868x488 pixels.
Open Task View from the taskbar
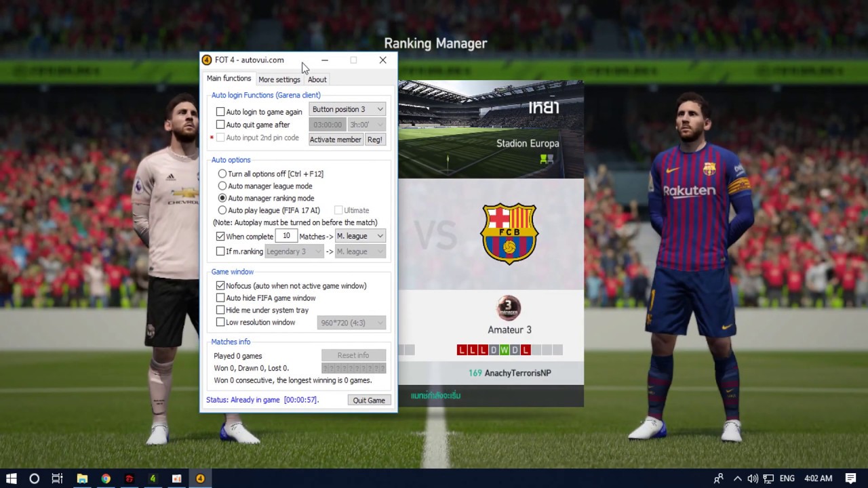point(58,479)
